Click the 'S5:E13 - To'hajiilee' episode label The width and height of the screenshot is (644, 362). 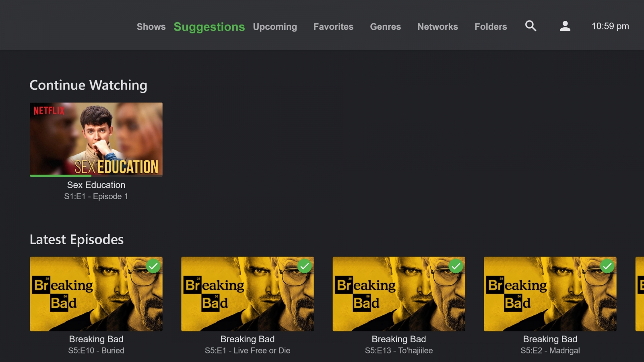pyautogui.click(x=399, y=350)
